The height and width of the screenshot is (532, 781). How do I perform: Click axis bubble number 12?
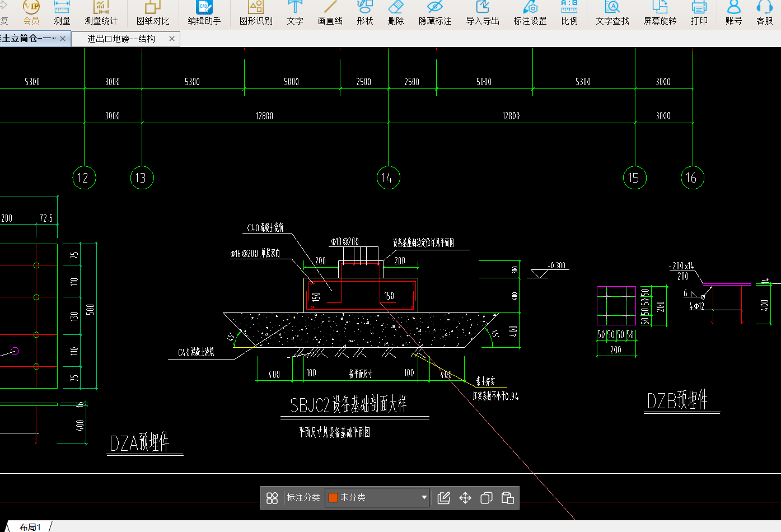[x=84, y=178]
